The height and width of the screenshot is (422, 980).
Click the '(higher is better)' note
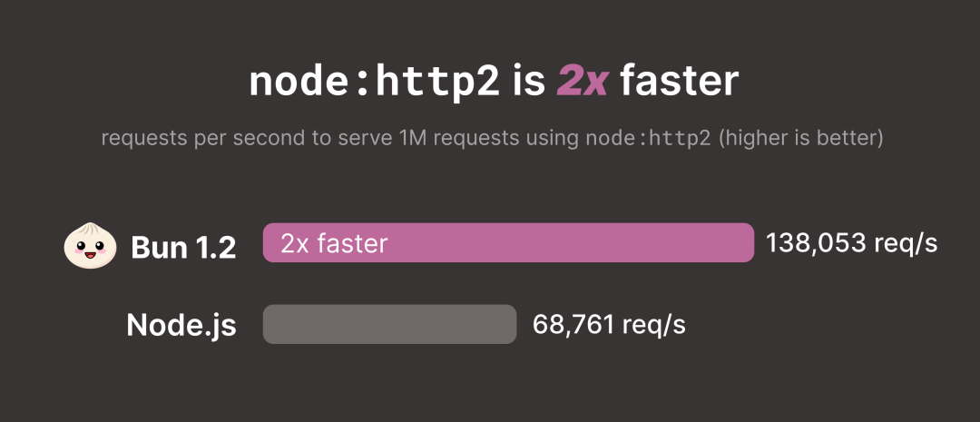pyautogui.click(x=800, y=138)
